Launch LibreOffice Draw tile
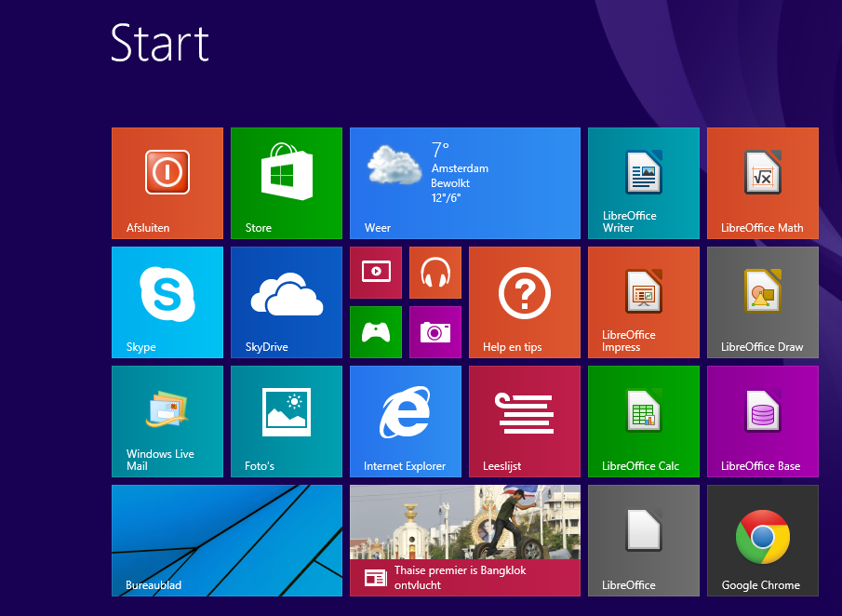 763,302
